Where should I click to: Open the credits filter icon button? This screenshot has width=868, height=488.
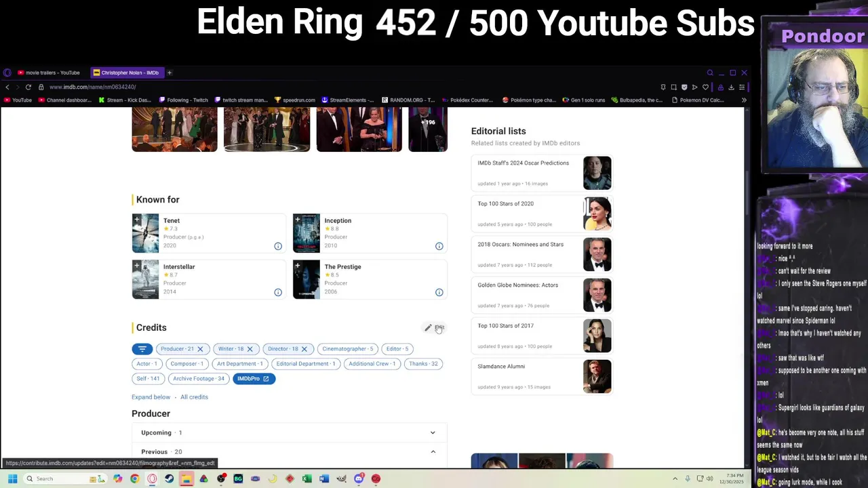click(142, 349)
